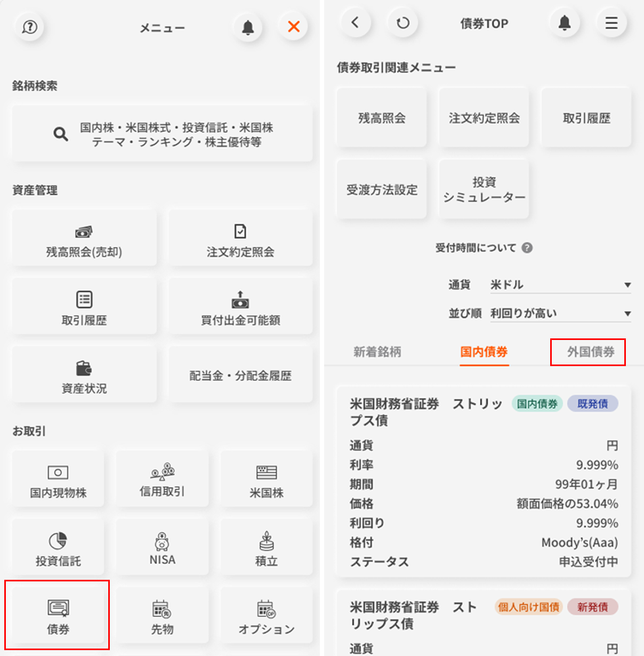The width and height of the screenshot is (644, 656).
Task: Open notifications bell on 債券TOP screen
Action: (565, 23)
